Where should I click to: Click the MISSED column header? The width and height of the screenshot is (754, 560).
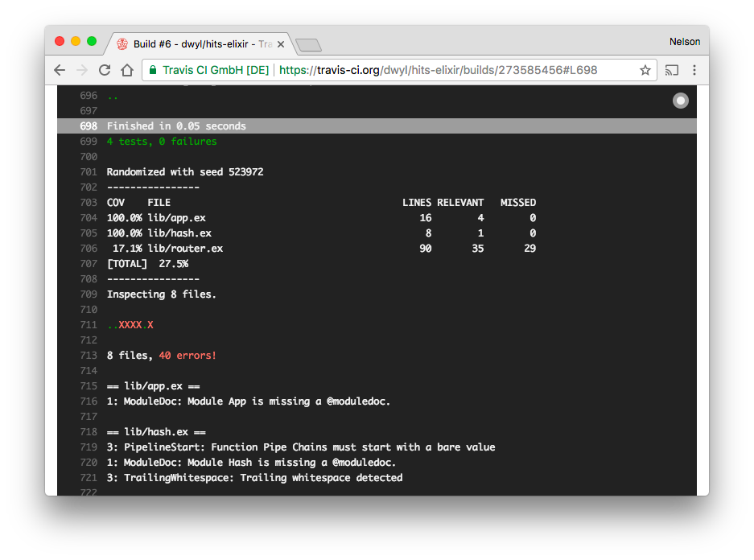point(518,203)
